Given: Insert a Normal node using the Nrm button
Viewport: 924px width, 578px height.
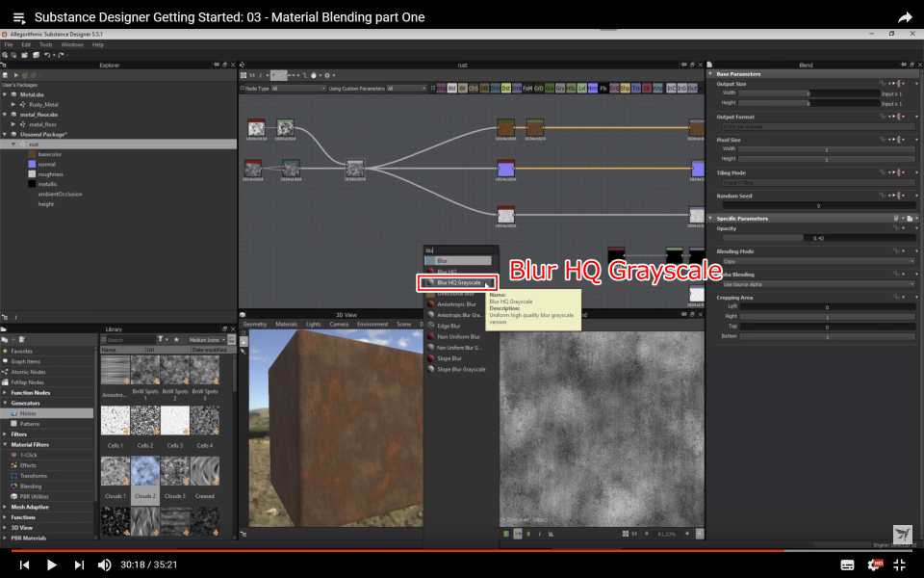Looking at the screenshot, I should [x=592, y=88].
